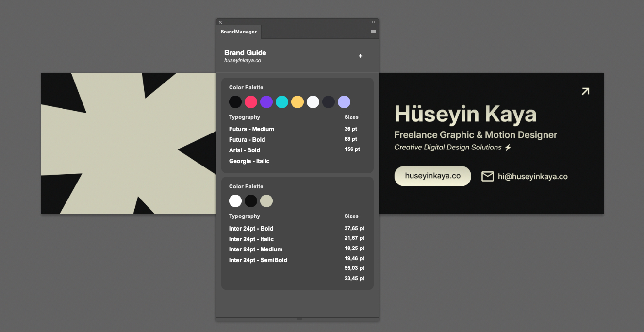
Task: Select the Futura - Medium typography entry
Action: [251, 129]
